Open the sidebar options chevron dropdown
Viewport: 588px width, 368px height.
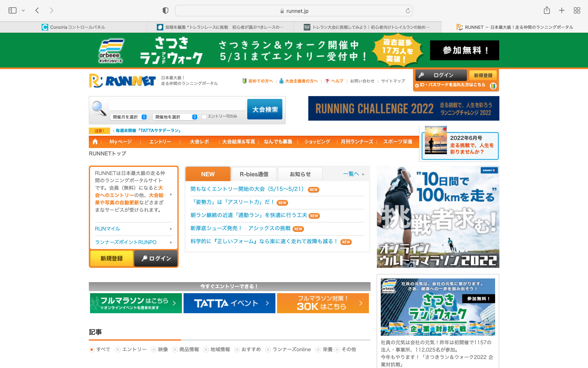23,10
